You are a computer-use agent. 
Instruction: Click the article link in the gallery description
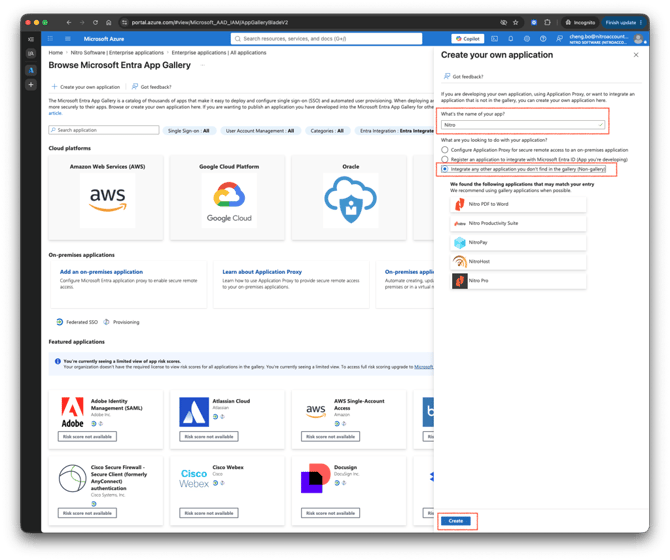[x=55, y=113]
